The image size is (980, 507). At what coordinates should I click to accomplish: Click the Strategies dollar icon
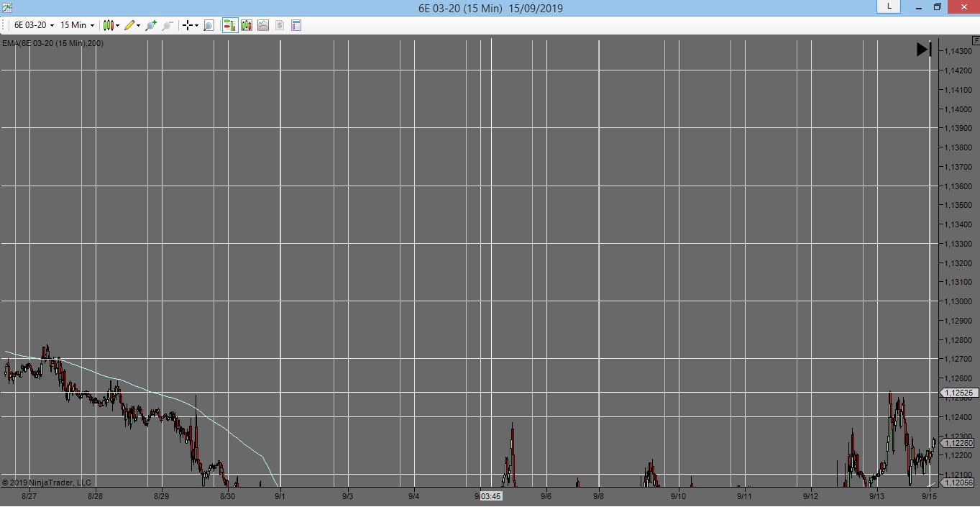(280, 25)
